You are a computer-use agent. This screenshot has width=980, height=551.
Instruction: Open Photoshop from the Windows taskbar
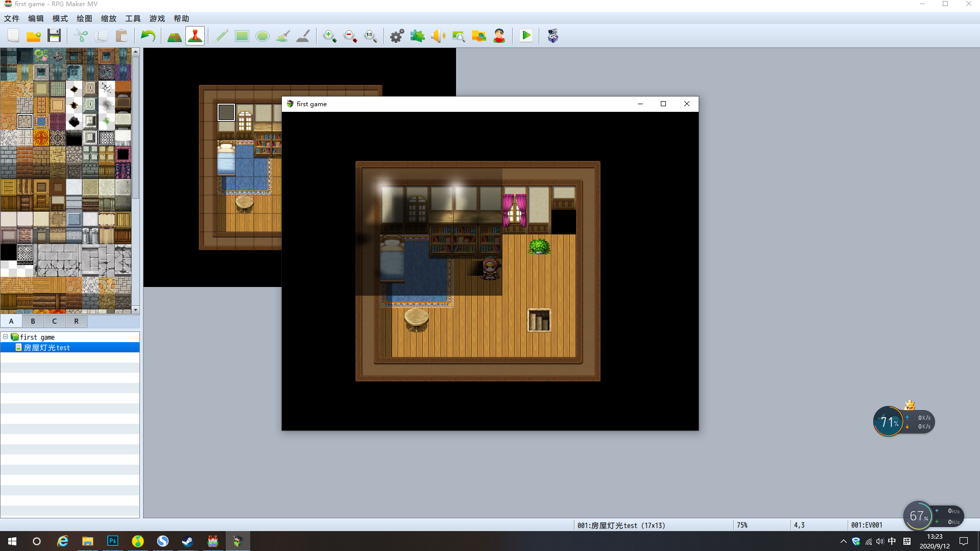click(112, 541)
